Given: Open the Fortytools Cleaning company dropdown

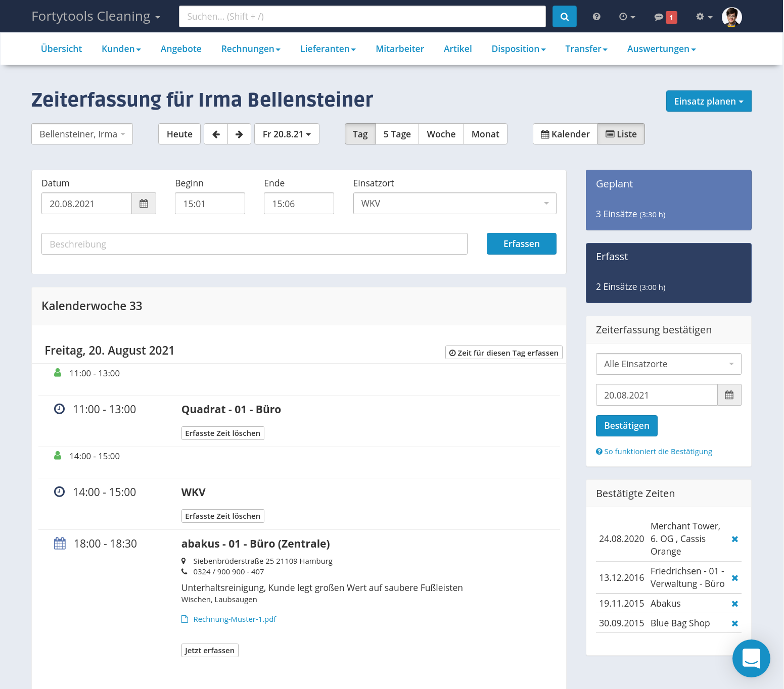Looking at the screenshot, I should pyautogui.click(x=96, y=17).
